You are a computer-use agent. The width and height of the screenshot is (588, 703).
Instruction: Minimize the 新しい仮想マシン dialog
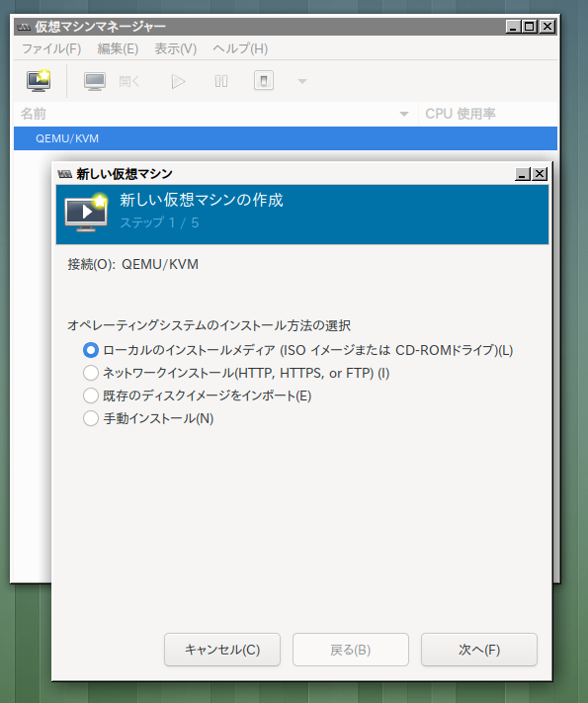[523, 174]
